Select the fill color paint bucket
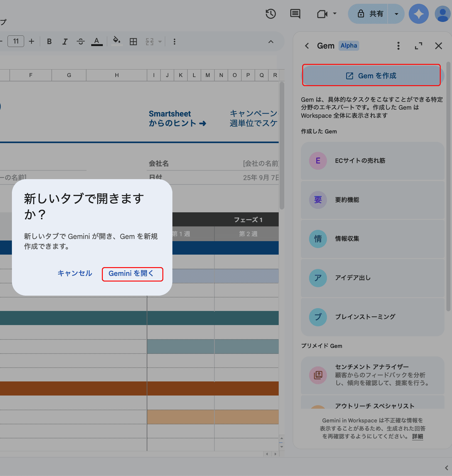452x476 pixels. [x=117, y=41]
